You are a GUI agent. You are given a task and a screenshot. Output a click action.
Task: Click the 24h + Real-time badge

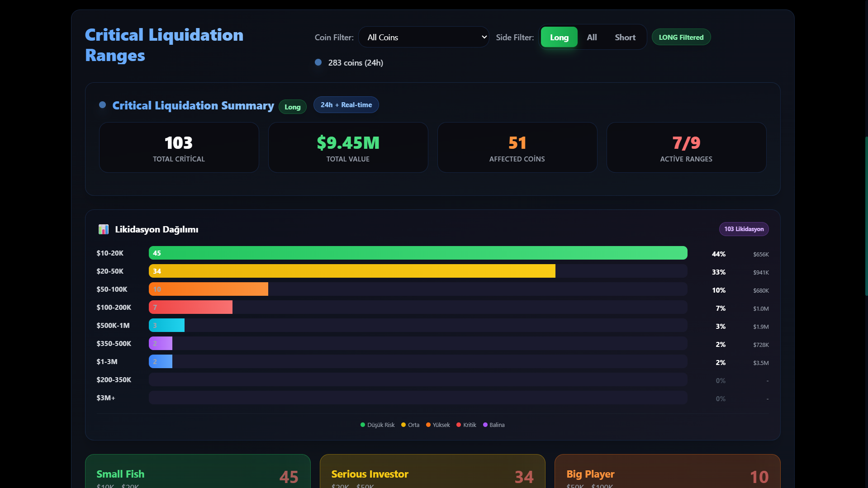point(346,105)
